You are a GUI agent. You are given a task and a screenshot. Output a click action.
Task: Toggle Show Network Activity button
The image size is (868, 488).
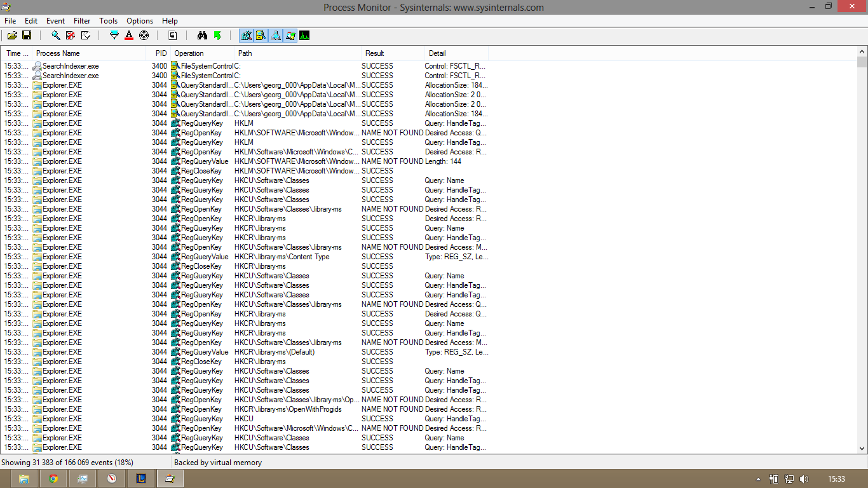(x=276, y=36)
